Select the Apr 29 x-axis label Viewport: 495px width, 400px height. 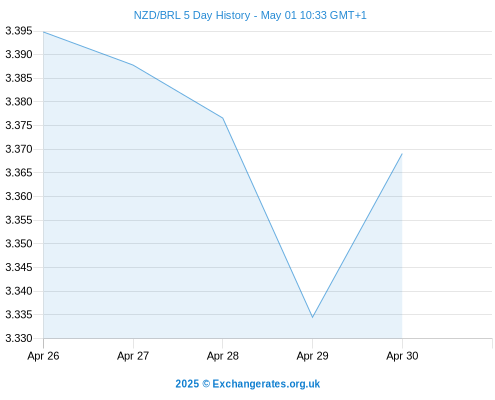(312, 356)
